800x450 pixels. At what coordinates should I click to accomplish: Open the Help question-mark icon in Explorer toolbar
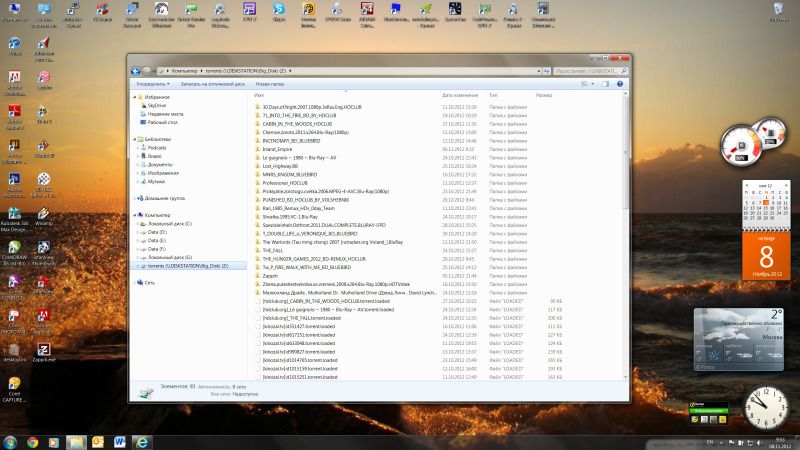pyautogui.click(x=620, y=84)
